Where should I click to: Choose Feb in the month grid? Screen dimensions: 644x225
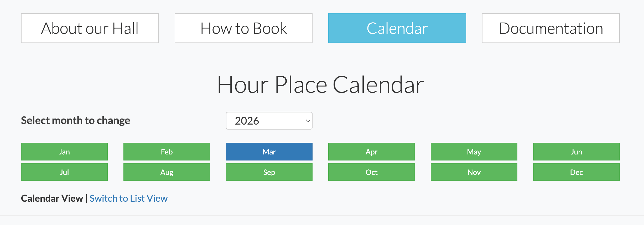pyautogui.click(x=167, y=152)
